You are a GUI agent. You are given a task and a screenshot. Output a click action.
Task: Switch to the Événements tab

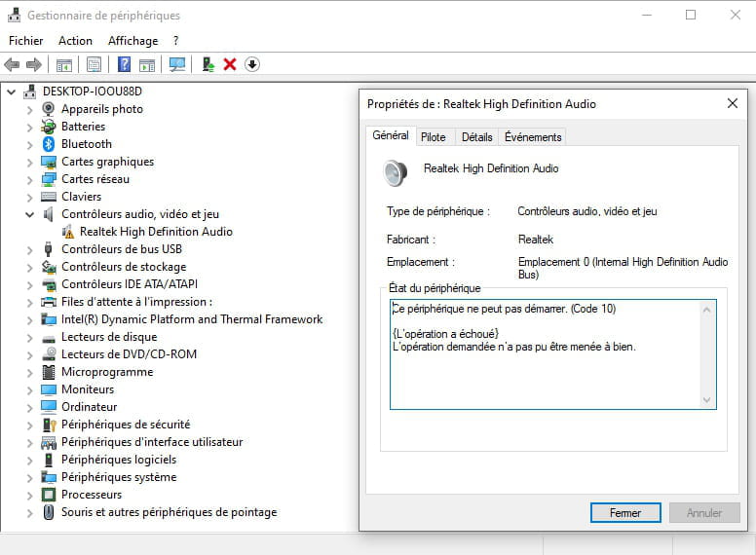point(533,137)
